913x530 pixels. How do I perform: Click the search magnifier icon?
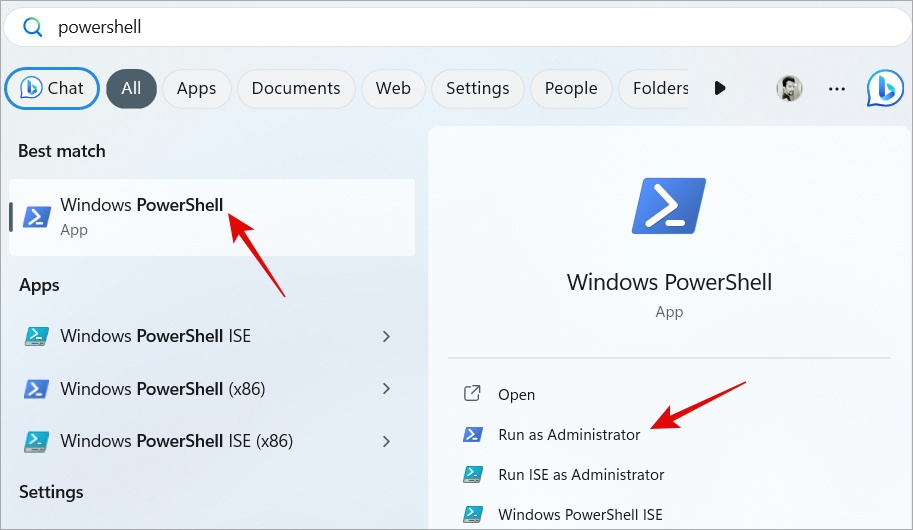click(33, 27)
